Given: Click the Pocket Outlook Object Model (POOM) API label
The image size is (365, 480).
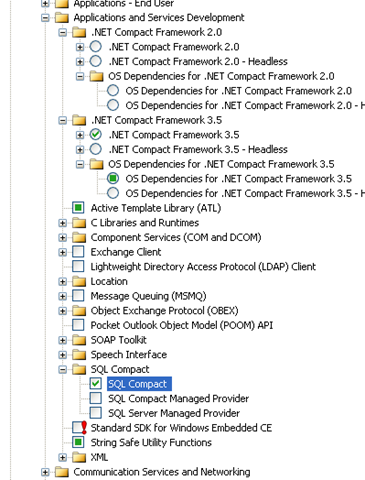Looking at the screenshot, I should click(182, 325).
